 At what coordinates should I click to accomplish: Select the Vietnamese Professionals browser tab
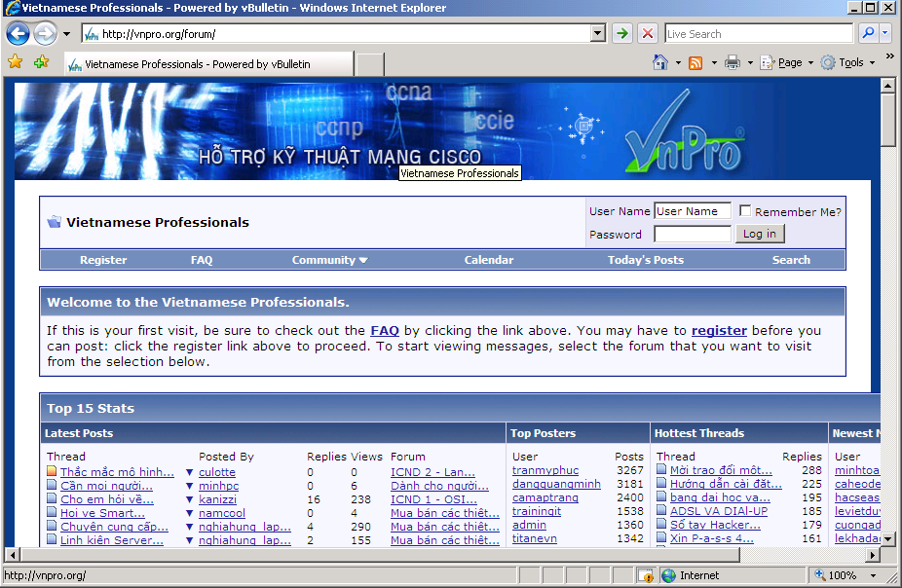[x=208, y=64]
